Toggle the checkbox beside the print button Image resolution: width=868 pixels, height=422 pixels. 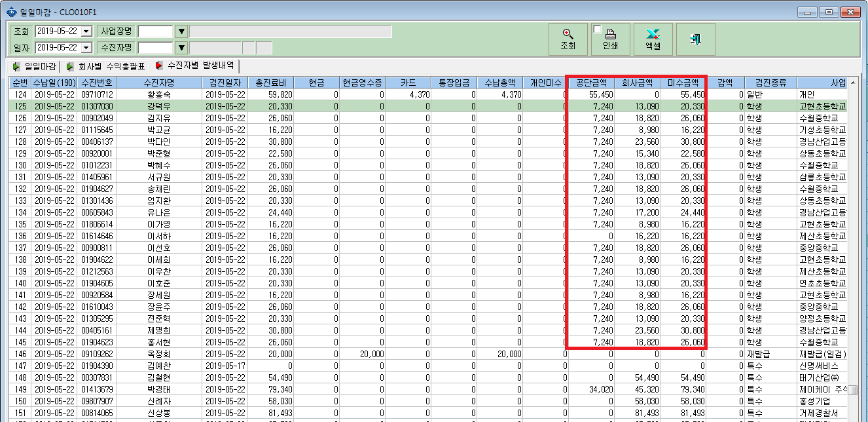pos(597,29)
